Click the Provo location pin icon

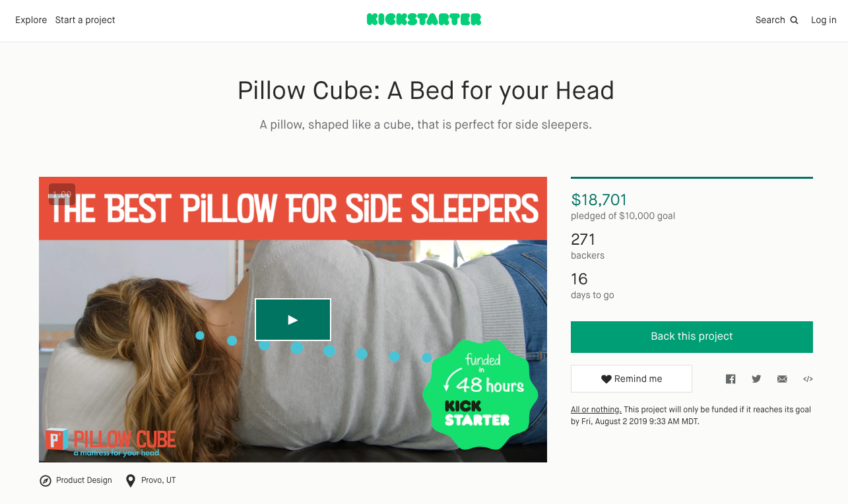click(x=130, y=481)
